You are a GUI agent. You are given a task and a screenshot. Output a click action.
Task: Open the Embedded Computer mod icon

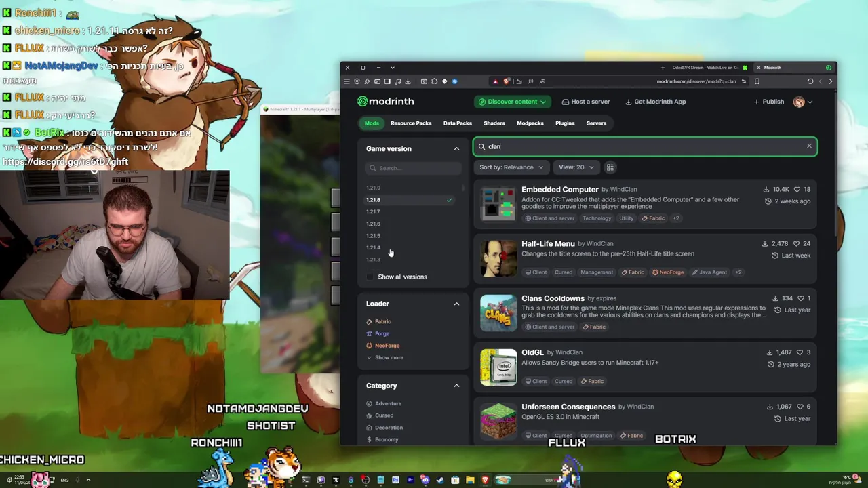498,203
